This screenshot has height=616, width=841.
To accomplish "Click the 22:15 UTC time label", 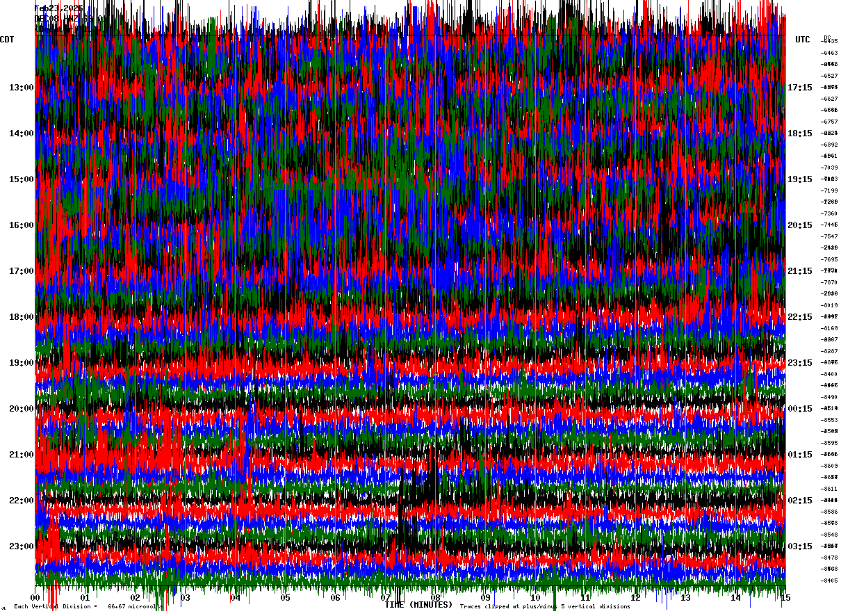I will coord(800,317).
